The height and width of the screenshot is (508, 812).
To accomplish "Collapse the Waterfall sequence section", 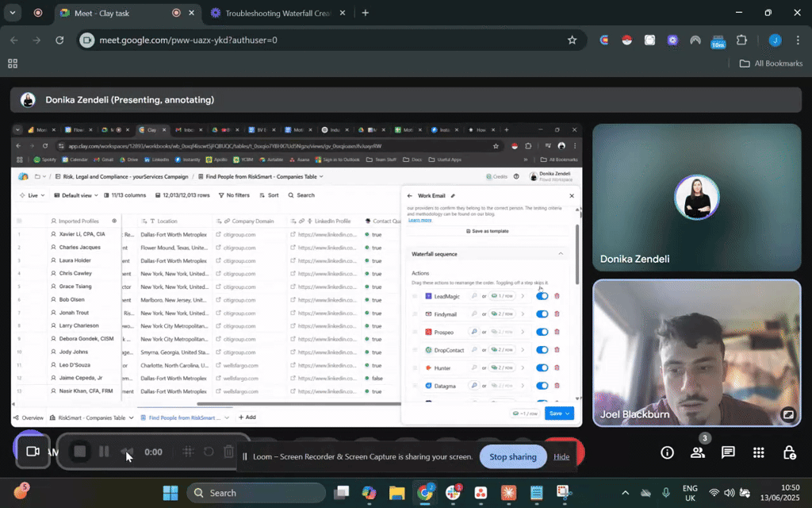I will click(561, 254).
